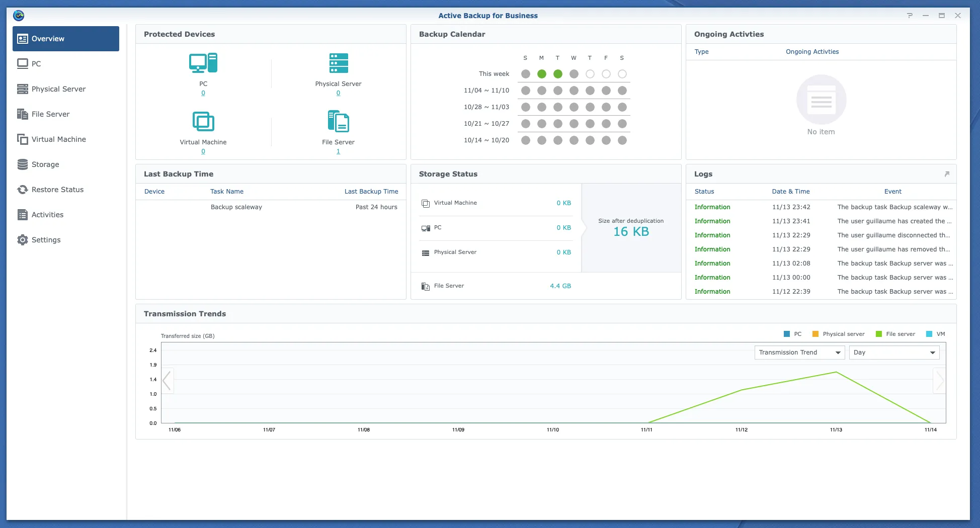This screenshot has width=980, height=528.
Task: Click this week's Sunday calendar dot
Action: (x=526, y=74)
